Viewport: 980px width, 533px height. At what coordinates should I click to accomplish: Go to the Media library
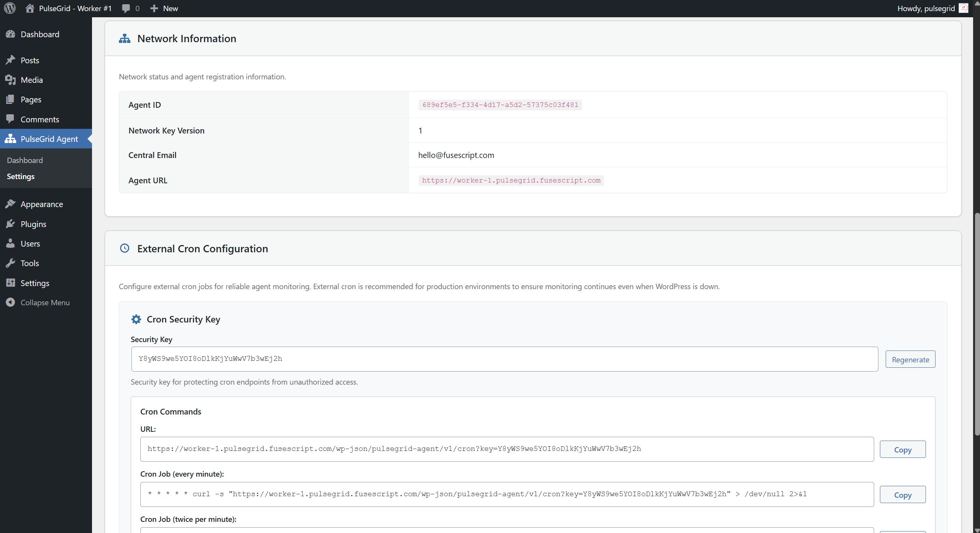tap(31, 80)
